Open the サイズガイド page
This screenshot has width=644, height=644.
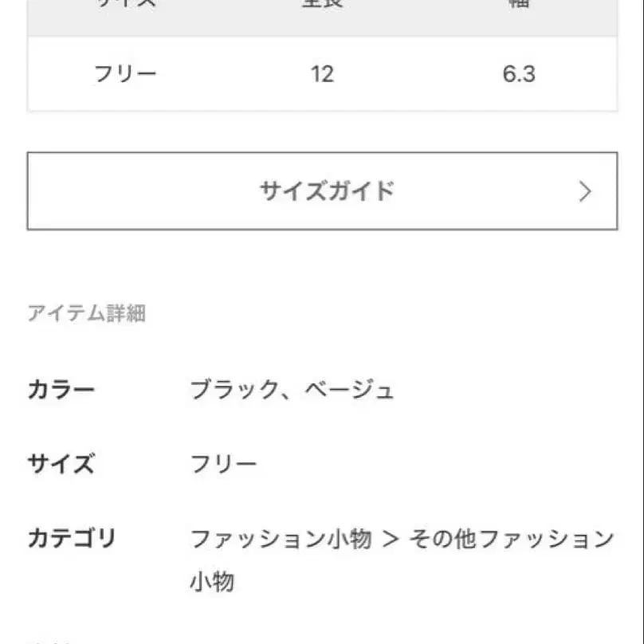pyautogui.click(x=322, y=190)
